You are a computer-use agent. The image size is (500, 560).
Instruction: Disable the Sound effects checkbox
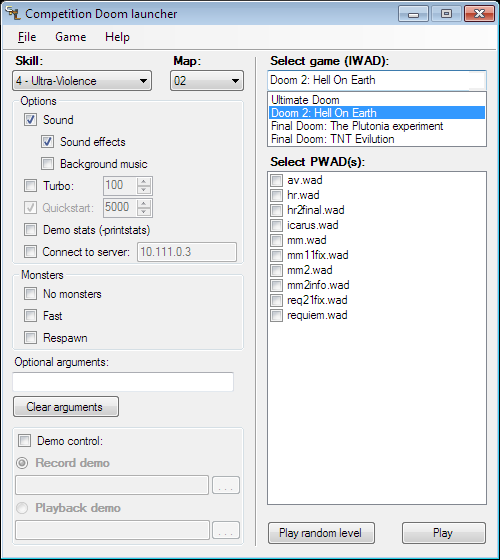(x=48, y=142)
